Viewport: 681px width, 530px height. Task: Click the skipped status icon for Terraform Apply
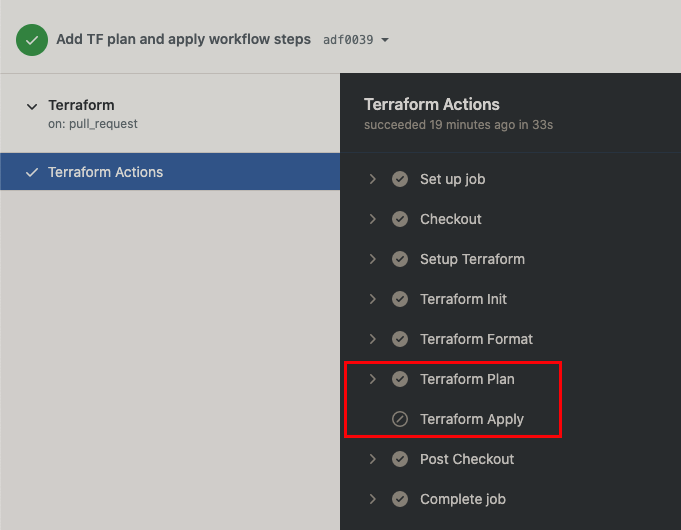(400, 419)
